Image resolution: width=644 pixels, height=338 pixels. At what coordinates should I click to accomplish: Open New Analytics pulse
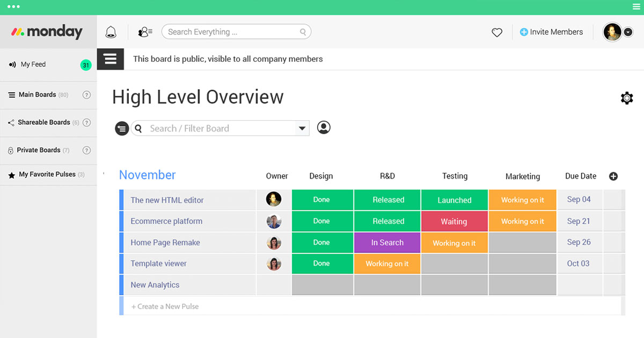click(155, 285)
